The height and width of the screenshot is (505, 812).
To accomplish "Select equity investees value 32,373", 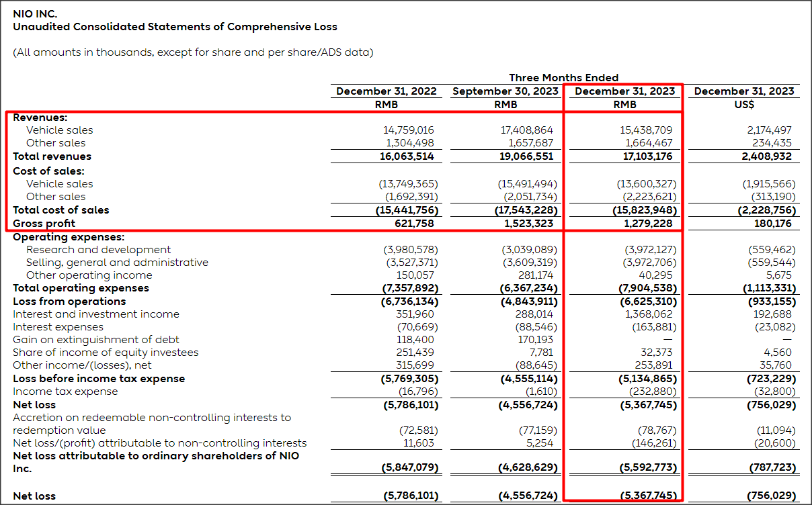I will tap(657, 353).
